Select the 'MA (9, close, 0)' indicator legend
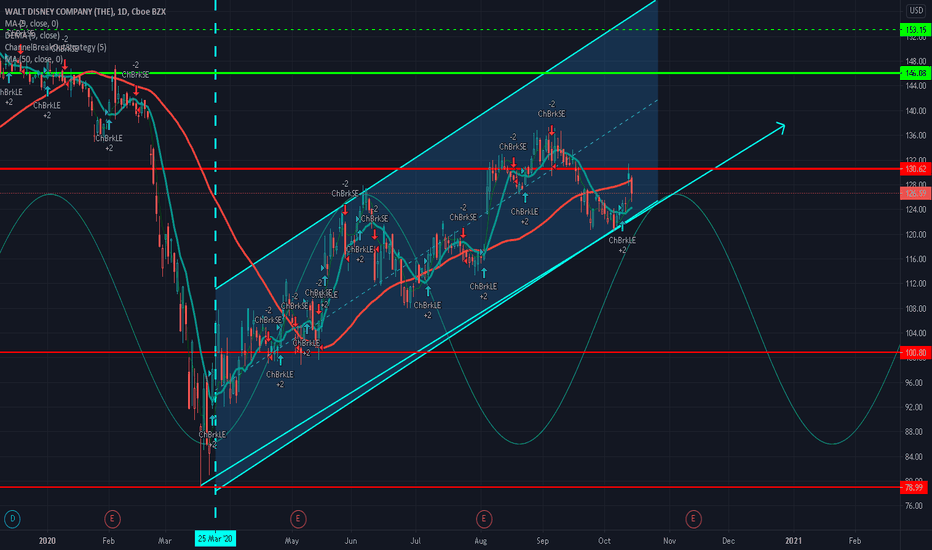932x550 pixels. tap(32, 23)
